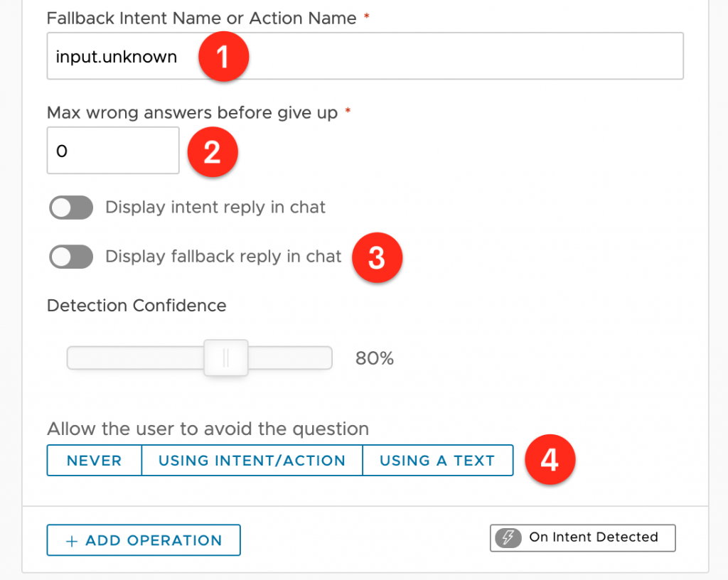Click the Detection Confidence slider handle
The image size is (728, 580).
coord(226,358)
